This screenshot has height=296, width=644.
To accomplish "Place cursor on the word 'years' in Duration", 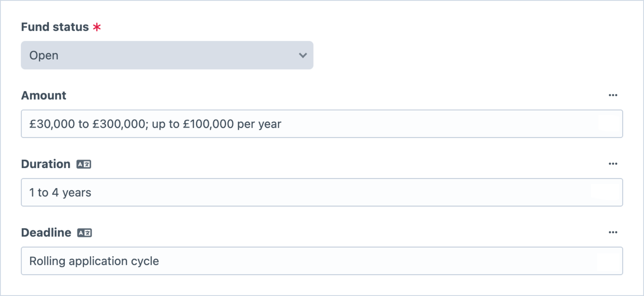I will (77, 193).
